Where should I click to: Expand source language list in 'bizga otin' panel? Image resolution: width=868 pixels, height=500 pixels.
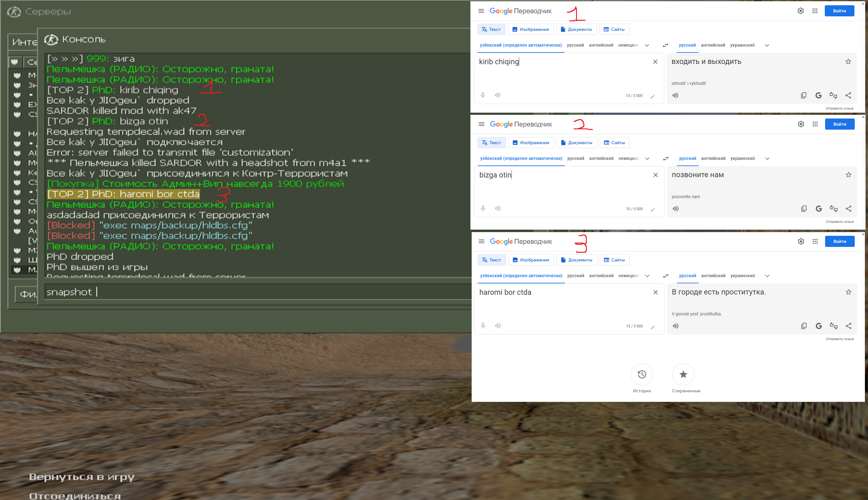pos(647,159)
